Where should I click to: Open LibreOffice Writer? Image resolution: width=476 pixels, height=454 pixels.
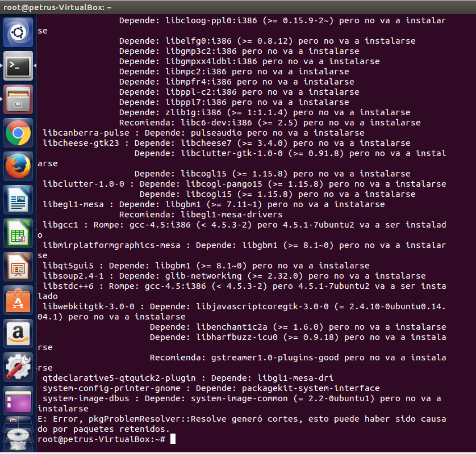click(x=18, y=200)
